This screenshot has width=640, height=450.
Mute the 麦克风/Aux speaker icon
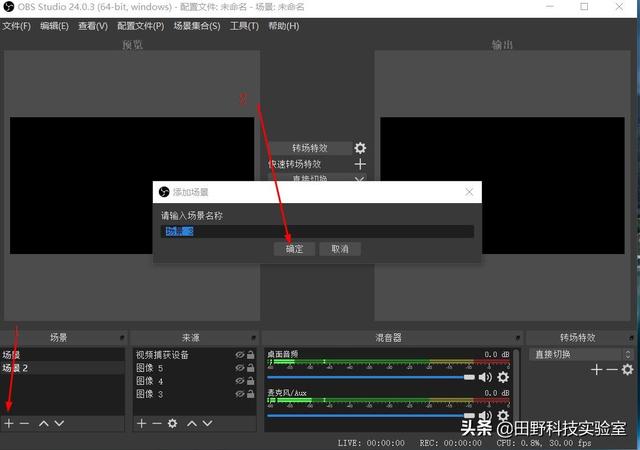(485, 416)
